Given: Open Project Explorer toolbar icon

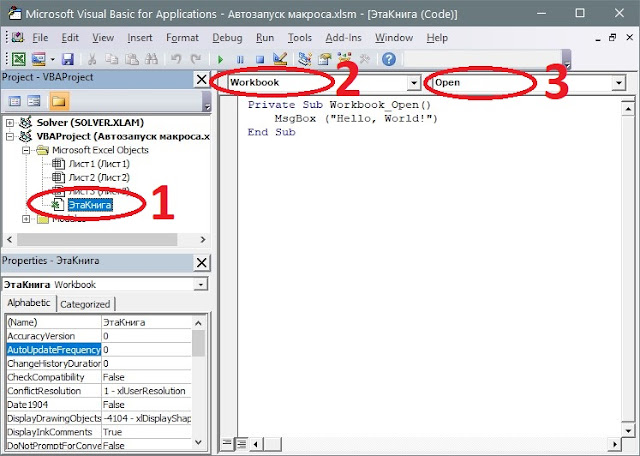Looking at the screenshot, I should pos(304,59).
